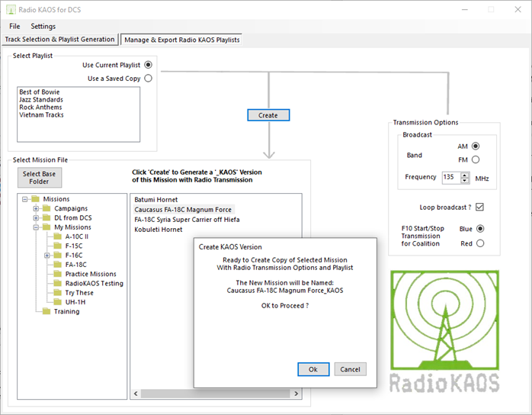Select the Vietnam Tracks playlist
Viewport: 532px width, 415px height.
(41, 114)
